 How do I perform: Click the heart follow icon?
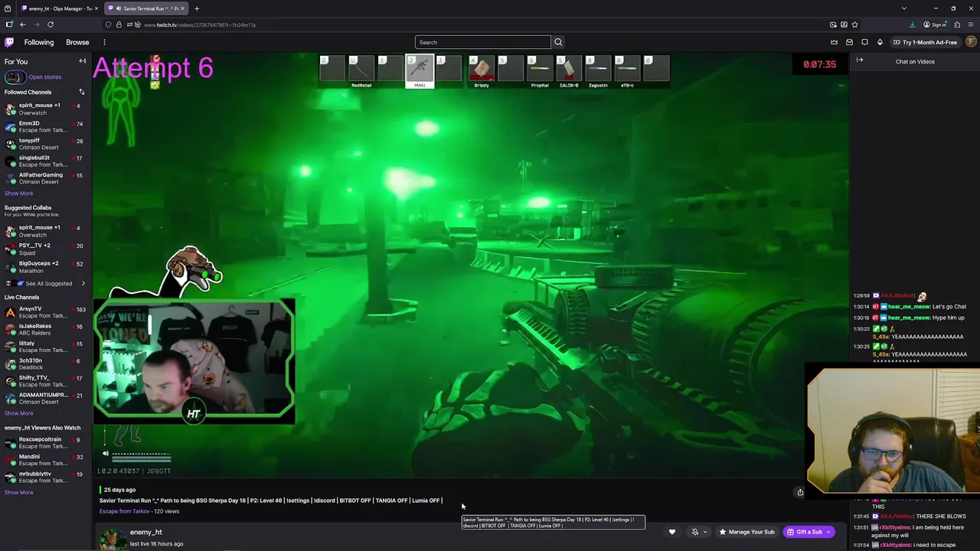[x=672, y=532]
